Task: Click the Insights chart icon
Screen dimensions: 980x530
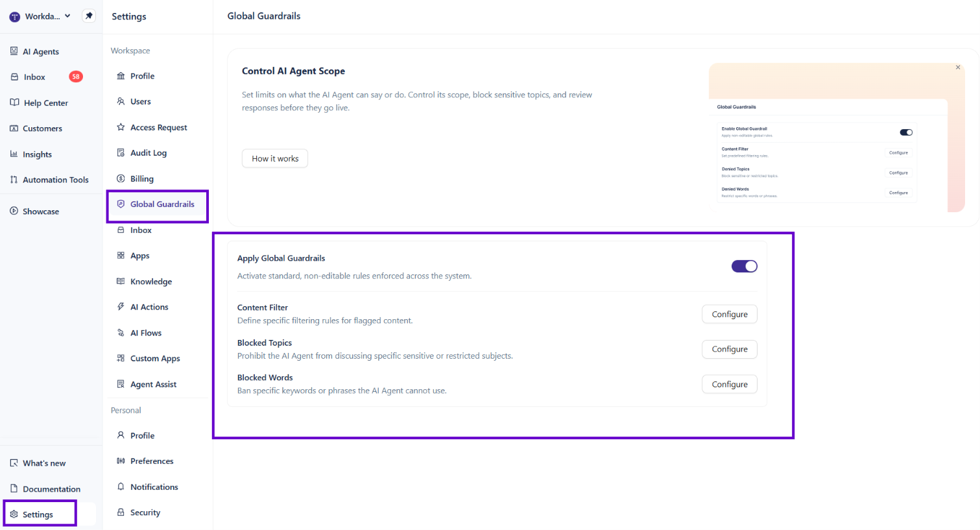Action: pyautogui.click(x=14, y=154)
